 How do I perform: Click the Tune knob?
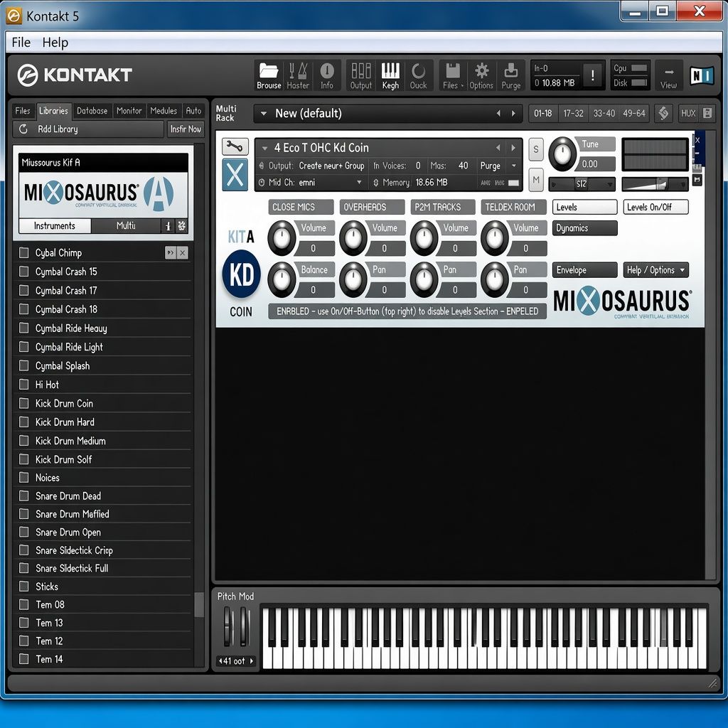[562, 154]
